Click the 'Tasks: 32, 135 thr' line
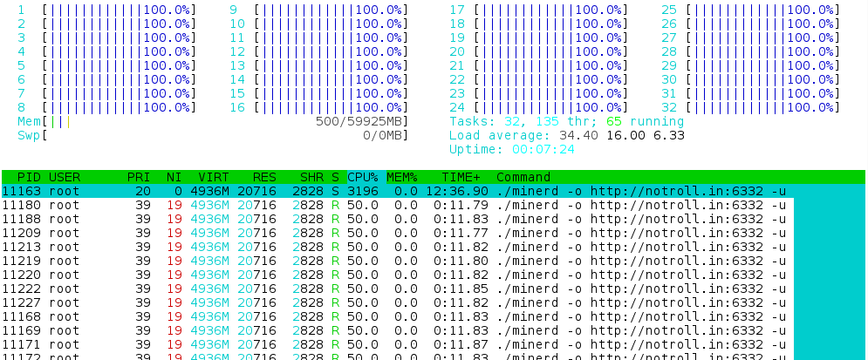The height and width of the screenshot is (360, 868). [x=566, y=121]
